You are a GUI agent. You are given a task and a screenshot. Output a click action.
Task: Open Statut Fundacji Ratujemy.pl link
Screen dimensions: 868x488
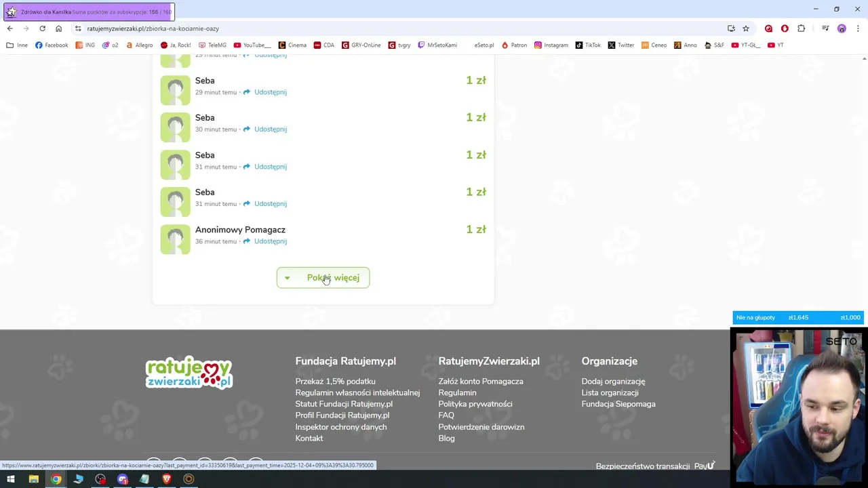pyautogui.click(x=344, y=404)
